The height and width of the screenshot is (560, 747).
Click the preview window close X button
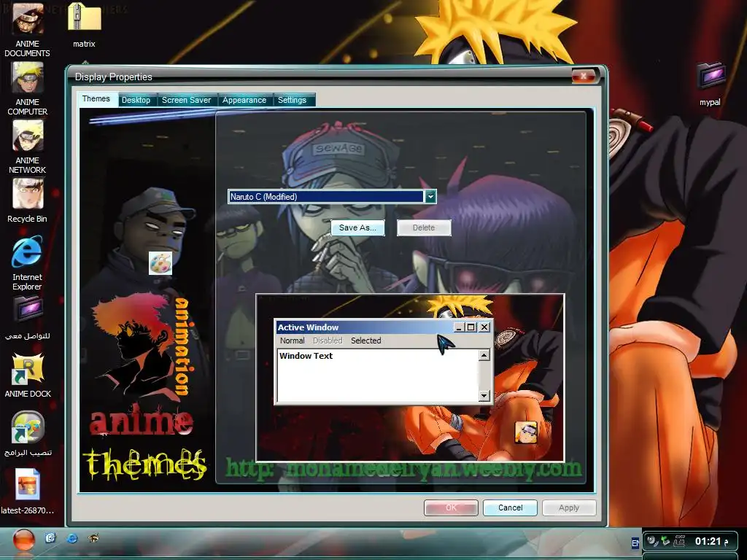coord(484,327)
